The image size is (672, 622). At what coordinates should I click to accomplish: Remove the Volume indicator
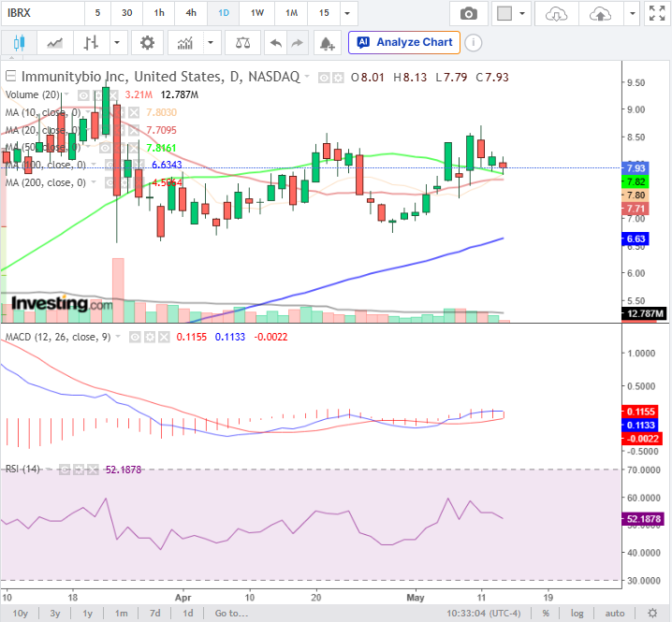(112, 94)
